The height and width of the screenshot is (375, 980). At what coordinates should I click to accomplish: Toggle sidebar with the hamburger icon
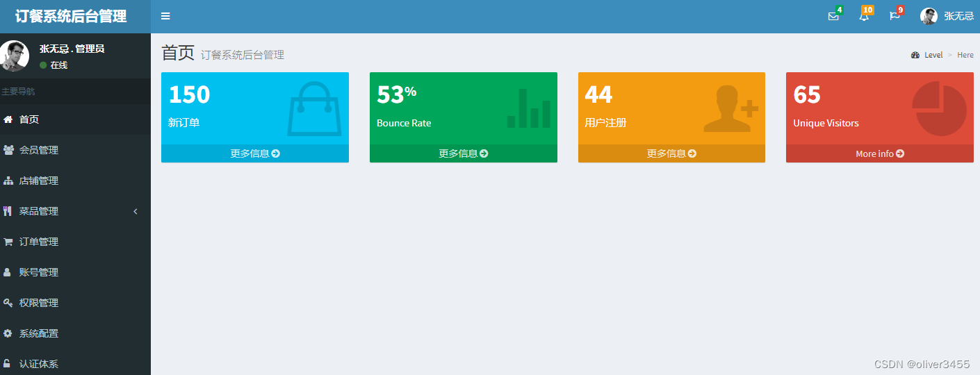point(165,16)
